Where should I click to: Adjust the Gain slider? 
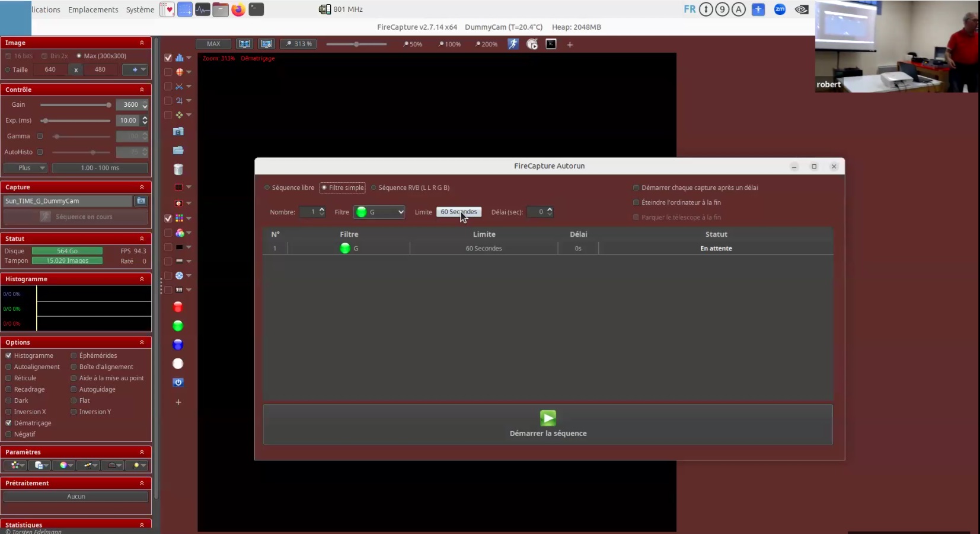pos(75,105)
